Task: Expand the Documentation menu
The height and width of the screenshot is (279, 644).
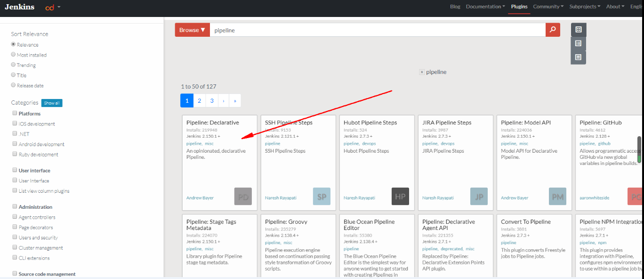Action: click(x=485, y=7)
